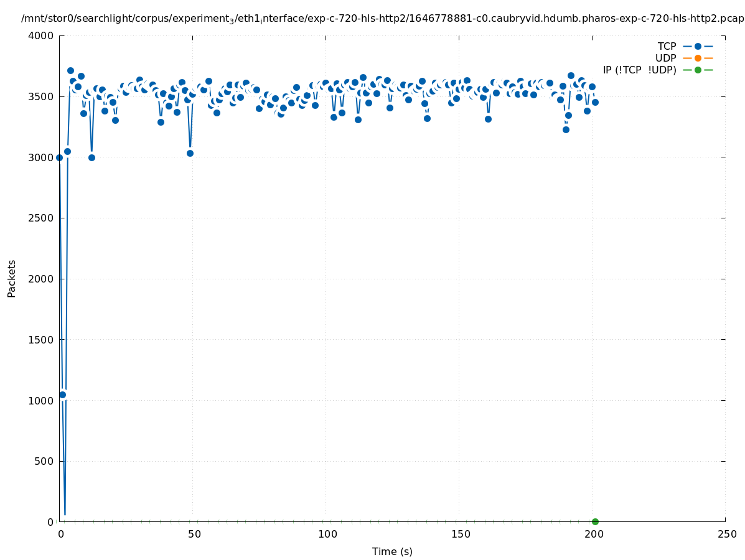This screenshot has width=745, height=560.
Task: Click the 4000 tick label on y-axis
Action: pyautogui.click(x=42, y=35)
